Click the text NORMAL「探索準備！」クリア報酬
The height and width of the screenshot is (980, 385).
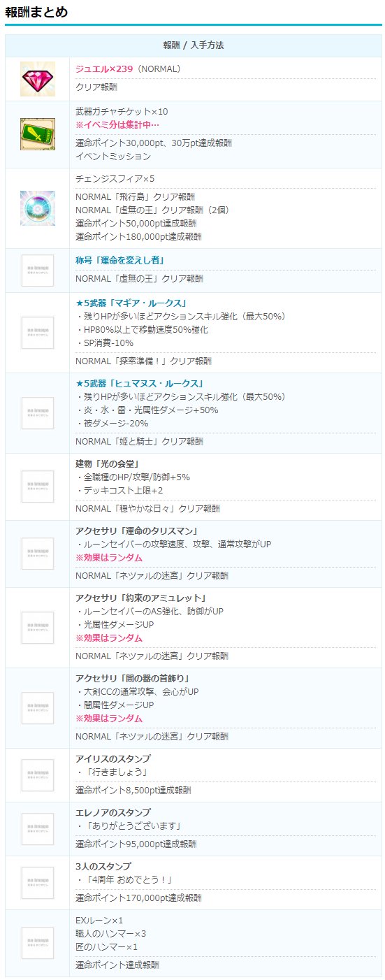tap(143, 361)
